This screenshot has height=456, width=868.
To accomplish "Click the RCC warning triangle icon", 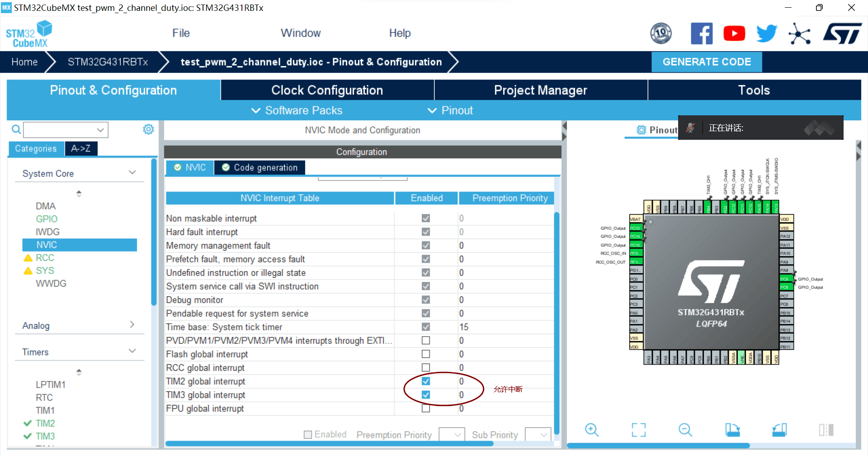I will point(28,258).
